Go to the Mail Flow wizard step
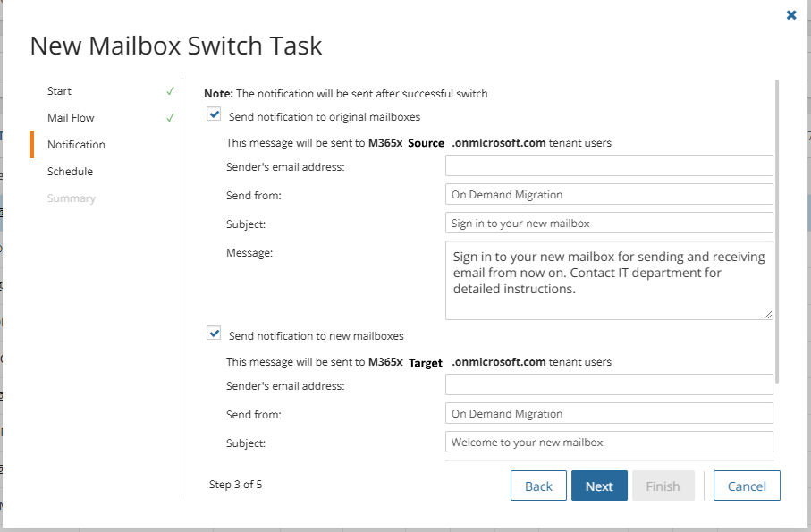811x532 pixels. pyautogui.click(x=71, y=118)
